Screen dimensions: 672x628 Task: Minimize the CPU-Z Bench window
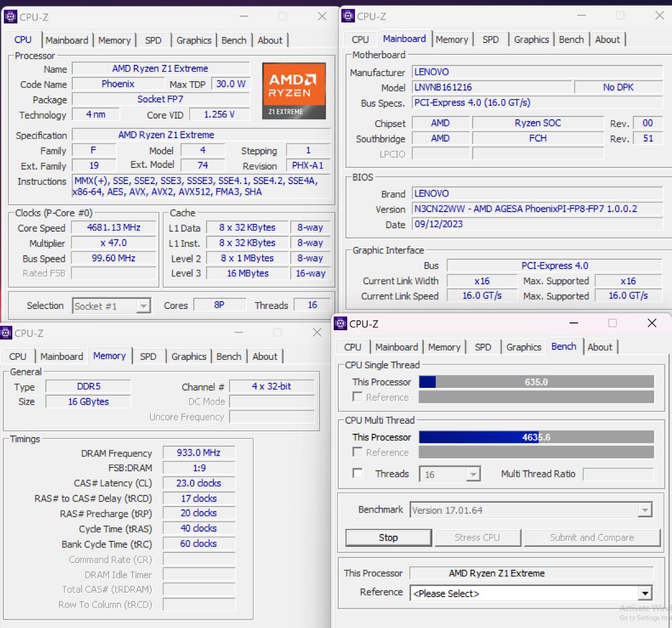click(573, 324)
